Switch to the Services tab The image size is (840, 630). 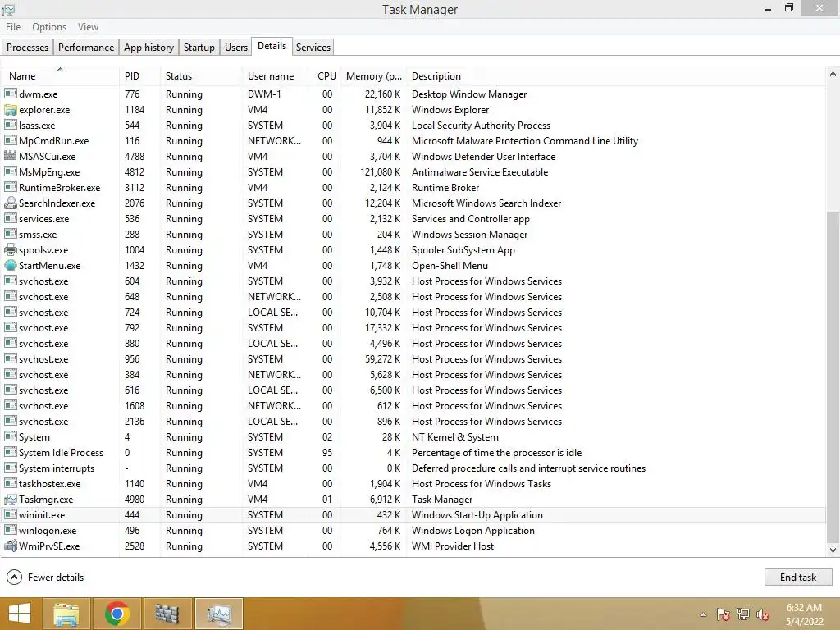(313, 47)
